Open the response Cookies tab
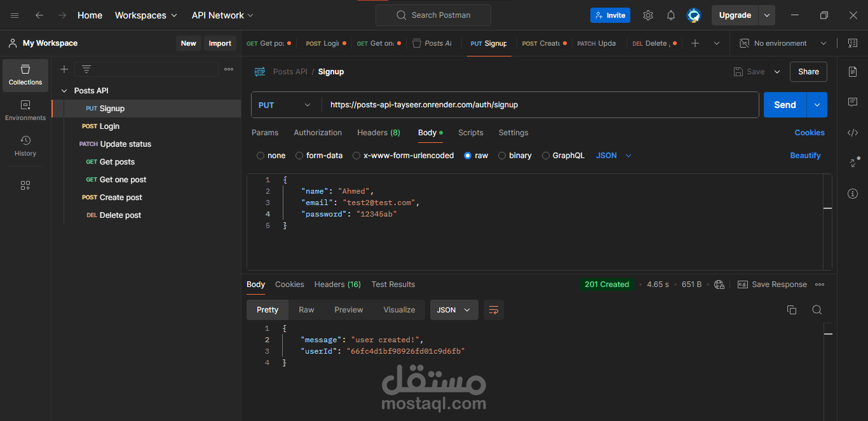This screenshot has width=868, height=421. click(290, 284)
